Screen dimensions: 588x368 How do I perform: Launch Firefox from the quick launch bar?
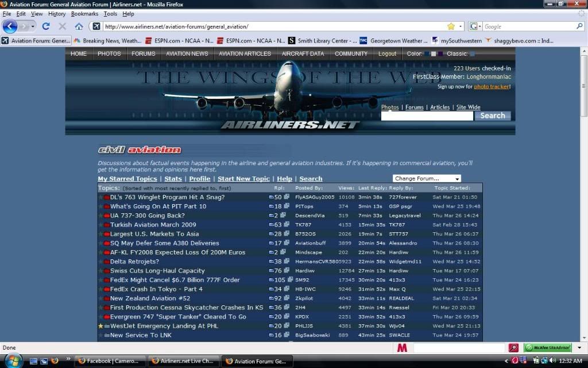[x=55, y=361]
